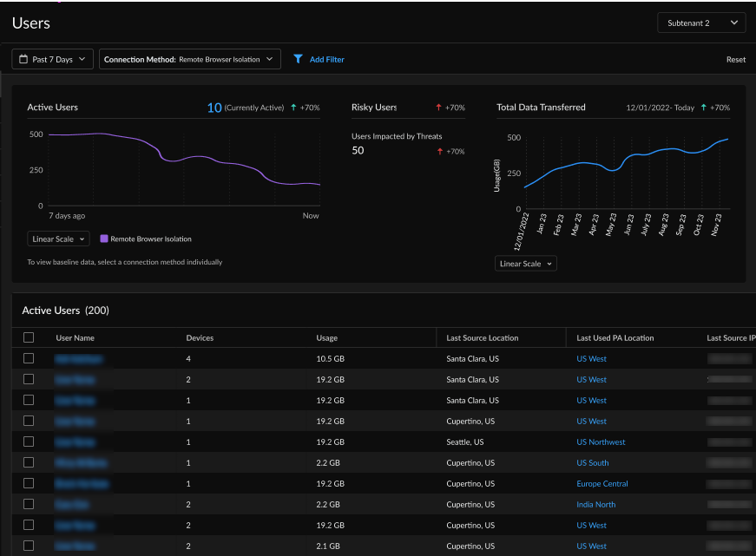Viewport: 756px width, 556px height.
Task: Click green arrow in Total Data Transferred header
Action: (x=703, y=108)
